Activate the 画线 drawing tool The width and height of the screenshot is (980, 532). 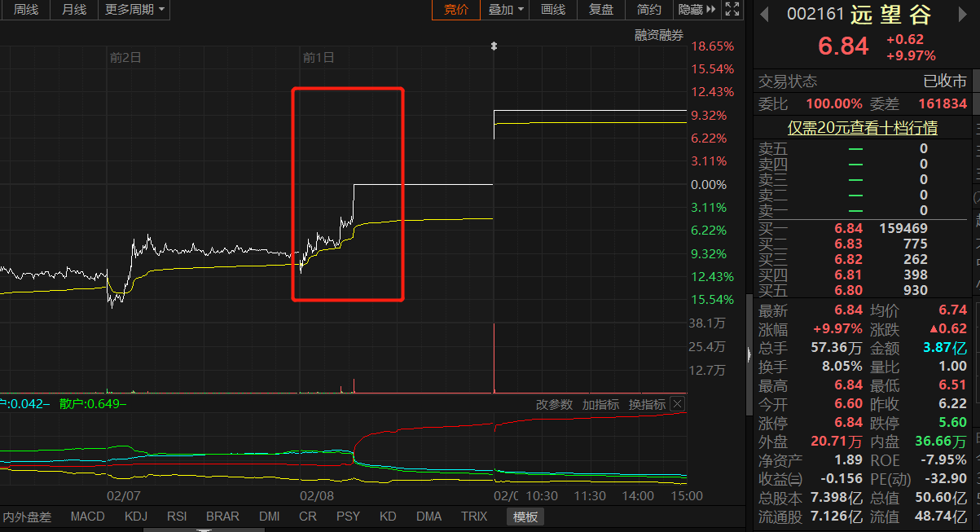click(x=553, y=10)
